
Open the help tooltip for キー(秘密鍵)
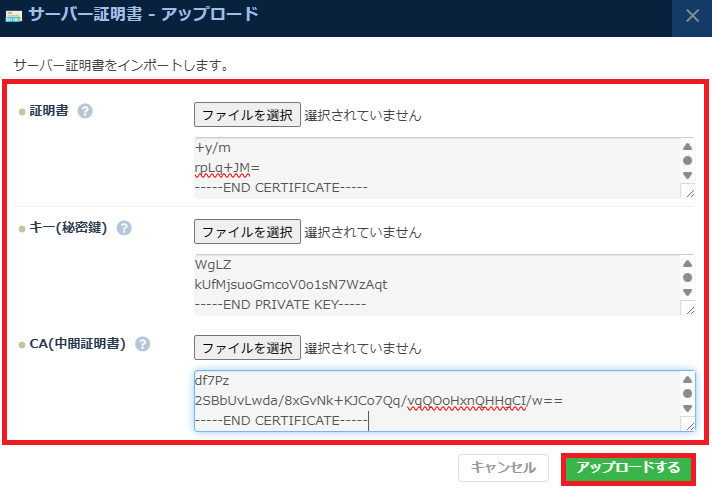click(x=124, y=227)
